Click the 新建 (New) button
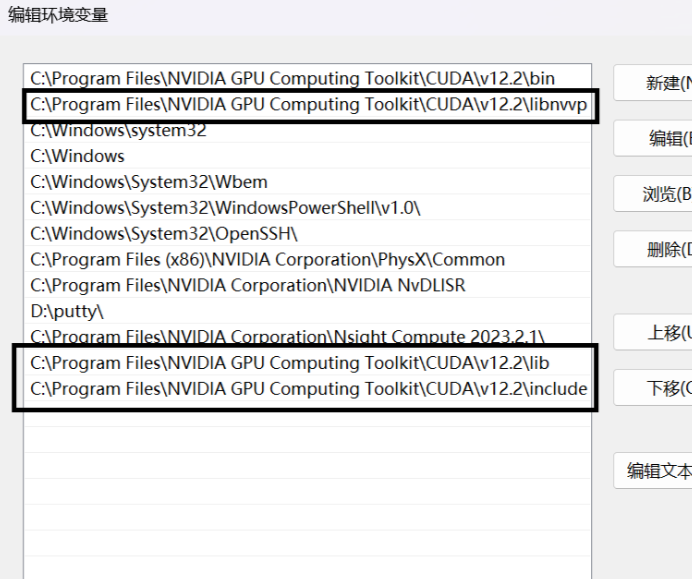 click(653, 83)
